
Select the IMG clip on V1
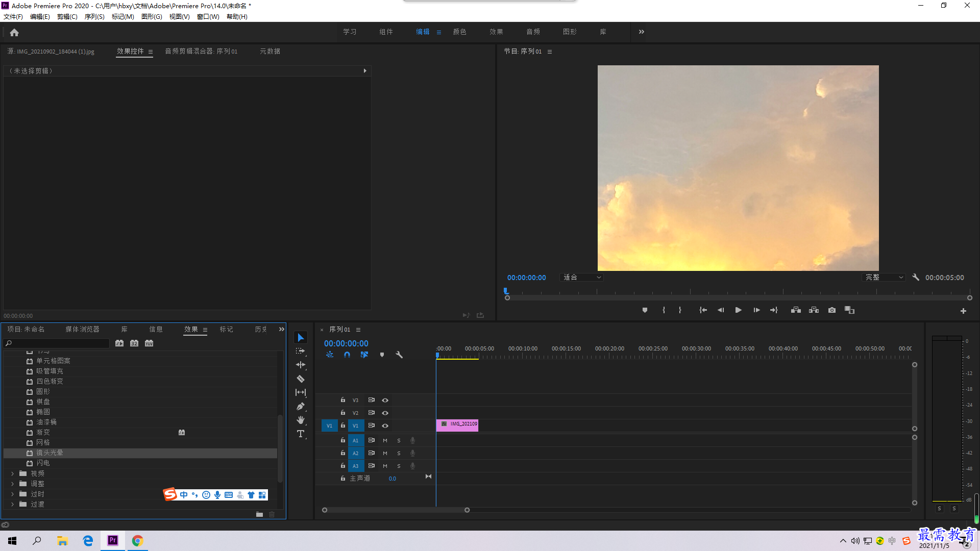click(457, 425)
